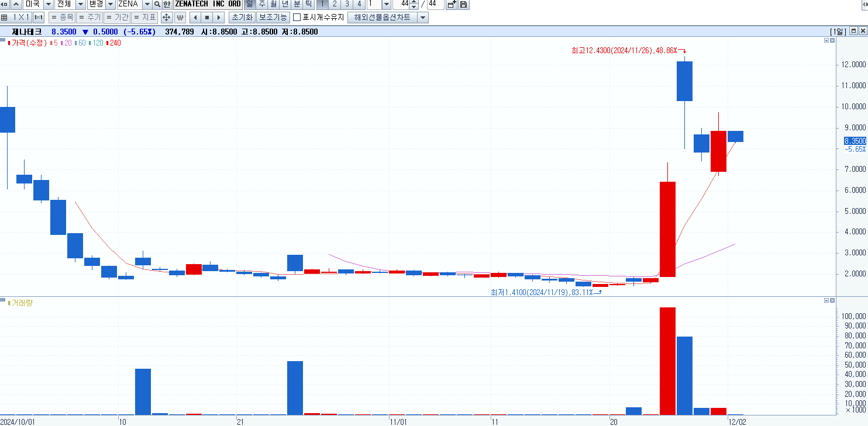Open the ZENA symbol history dropdown

coord(147,4)
